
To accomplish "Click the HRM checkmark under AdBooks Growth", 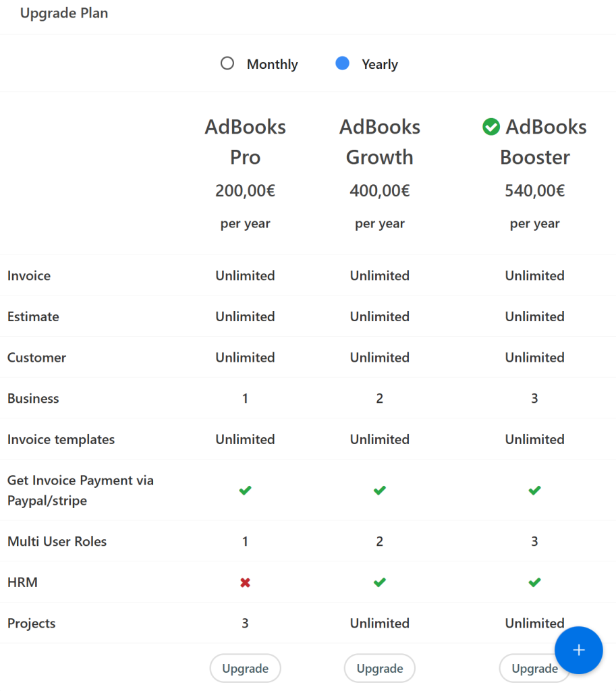I will [379, 582].
